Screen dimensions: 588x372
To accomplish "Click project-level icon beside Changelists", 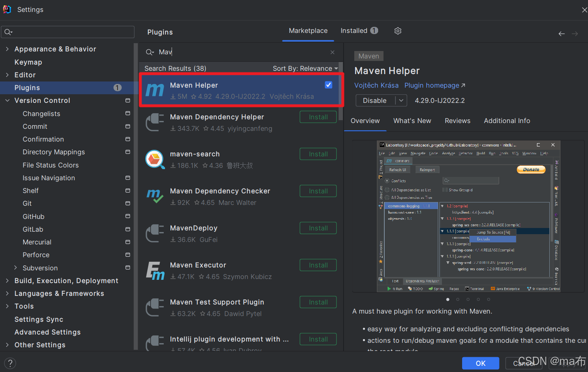I will (x=128, y=113).
